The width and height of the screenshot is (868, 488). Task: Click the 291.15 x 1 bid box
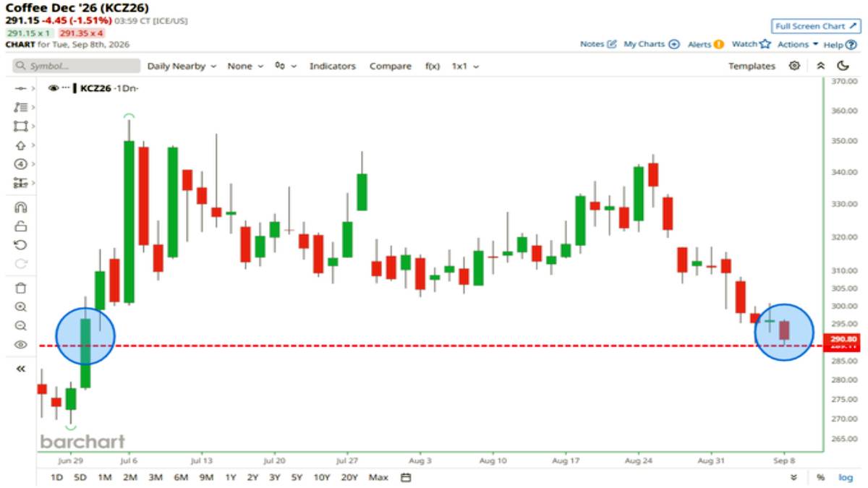tap(30, 33)
